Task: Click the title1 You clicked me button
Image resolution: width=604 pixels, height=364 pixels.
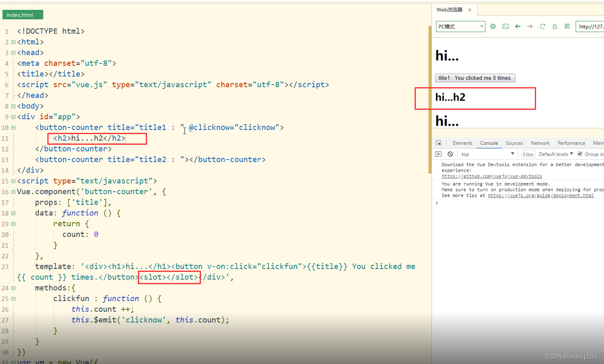Action: pos(475,78)
